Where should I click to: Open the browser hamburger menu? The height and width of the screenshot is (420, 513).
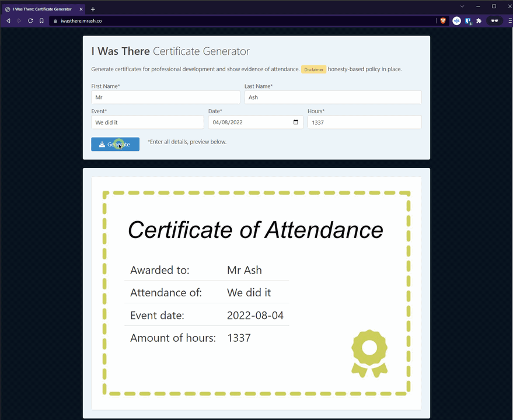pyautogui.click(x=510, y=20)
